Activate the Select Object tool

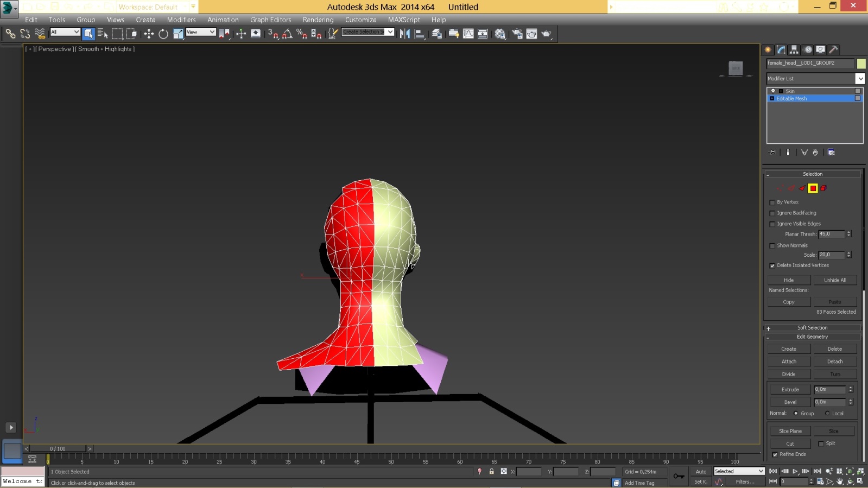tap(88, 34)
